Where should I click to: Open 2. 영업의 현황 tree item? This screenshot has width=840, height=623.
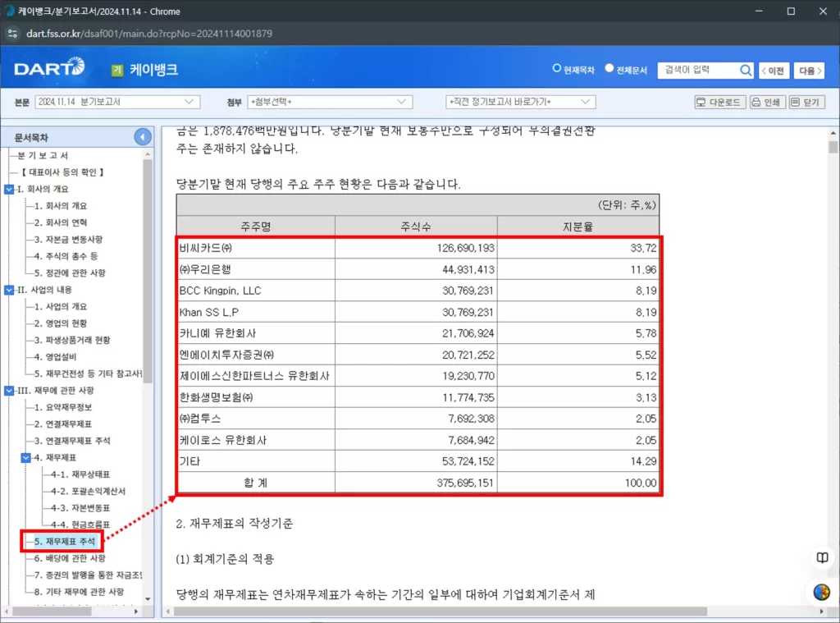point(61,323)
